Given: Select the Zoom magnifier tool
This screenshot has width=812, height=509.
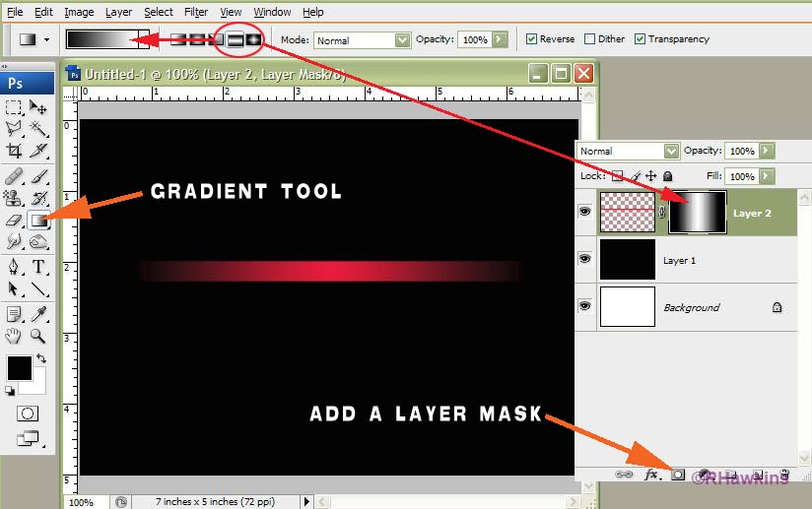Looking at the screenshot, I should (37, 337).
